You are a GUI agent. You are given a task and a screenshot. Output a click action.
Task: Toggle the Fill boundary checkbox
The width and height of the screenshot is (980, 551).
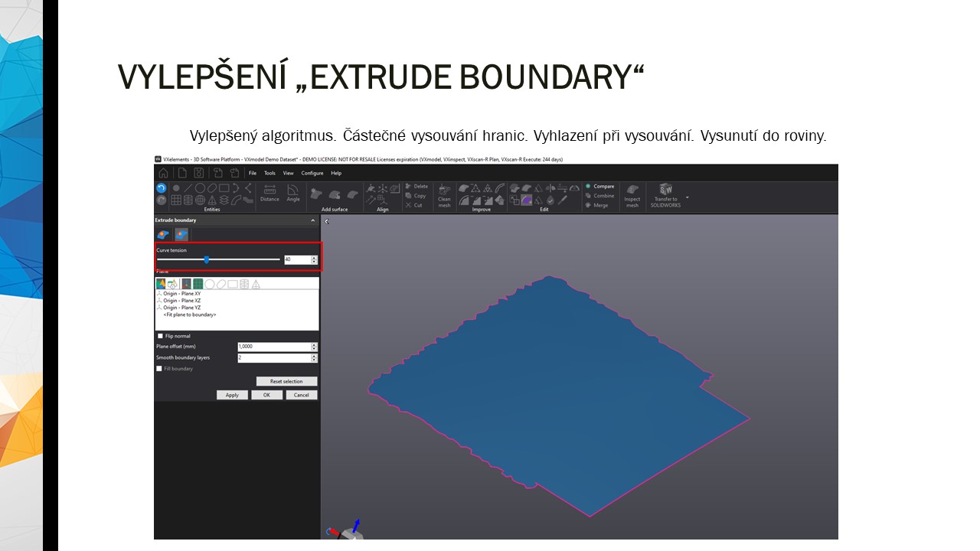coord(159,369)
